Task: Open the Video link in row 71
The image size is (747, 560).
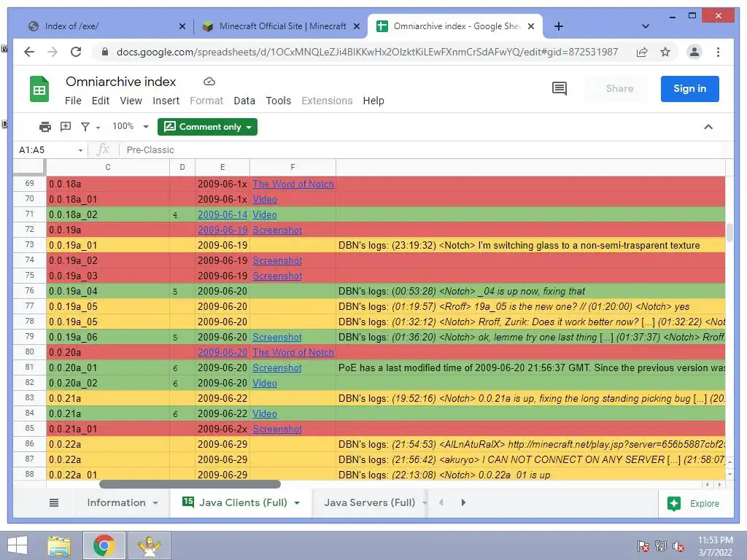Action: click(265, 215)
